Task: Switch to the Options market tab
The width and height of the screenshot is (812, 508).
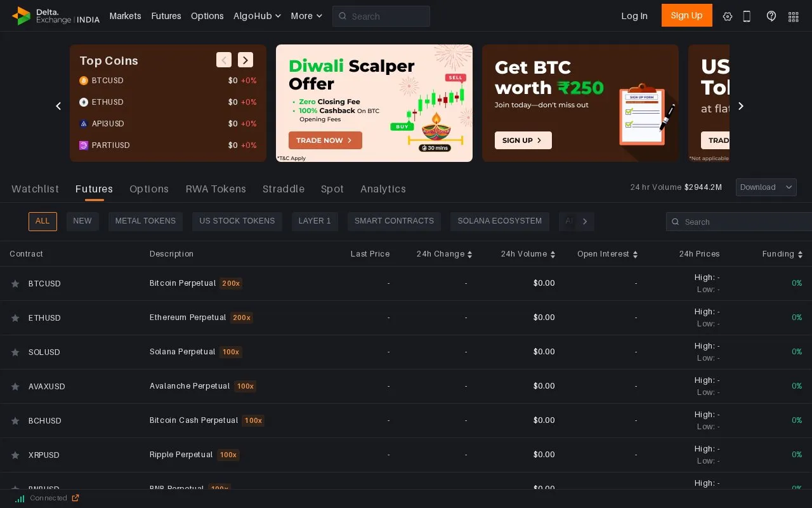Action: [x=149, y=189]
